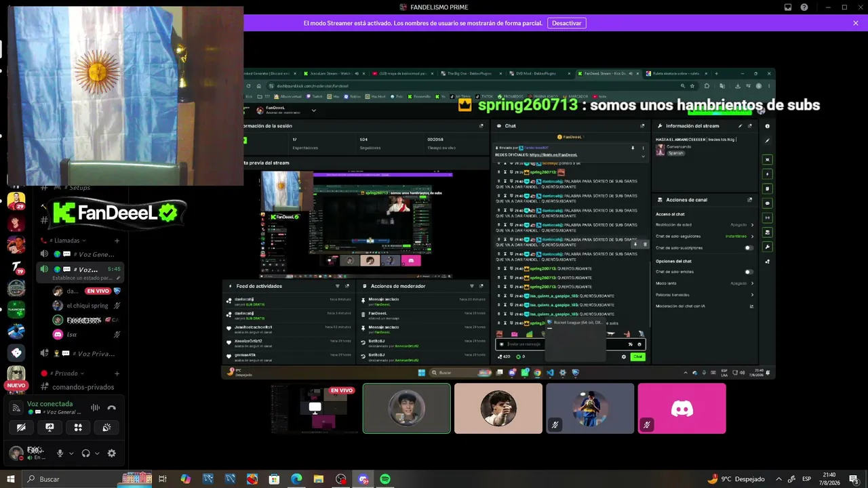This screenshot has height=488, width=868.
Task: Click the EN VIVO badge to watch the stream
Action: click(98, 291)
